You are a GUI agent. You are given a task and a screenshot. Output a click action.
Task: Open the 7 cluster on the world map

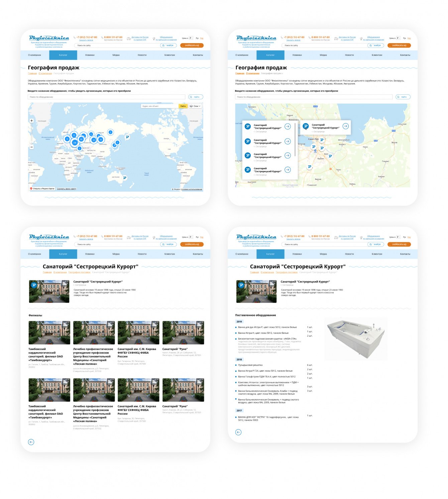tap(117, 142)
